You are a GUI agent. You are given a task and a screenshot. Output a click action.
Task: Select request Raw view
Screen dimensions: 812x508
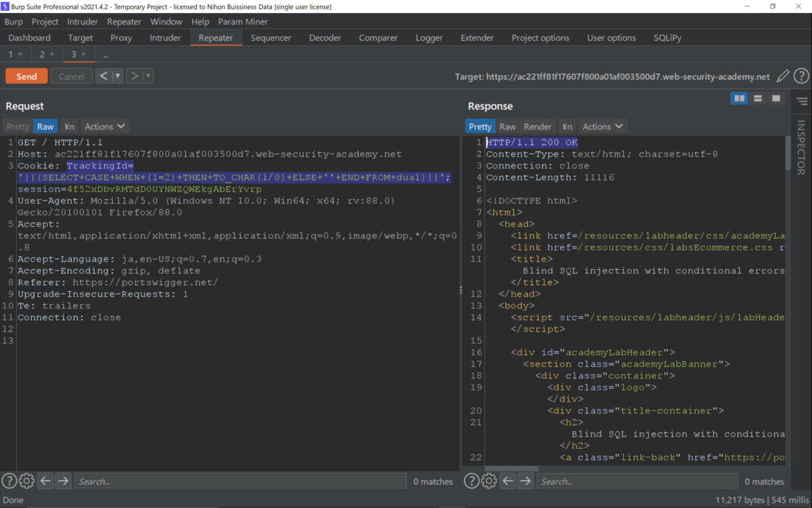click(45, 127)
